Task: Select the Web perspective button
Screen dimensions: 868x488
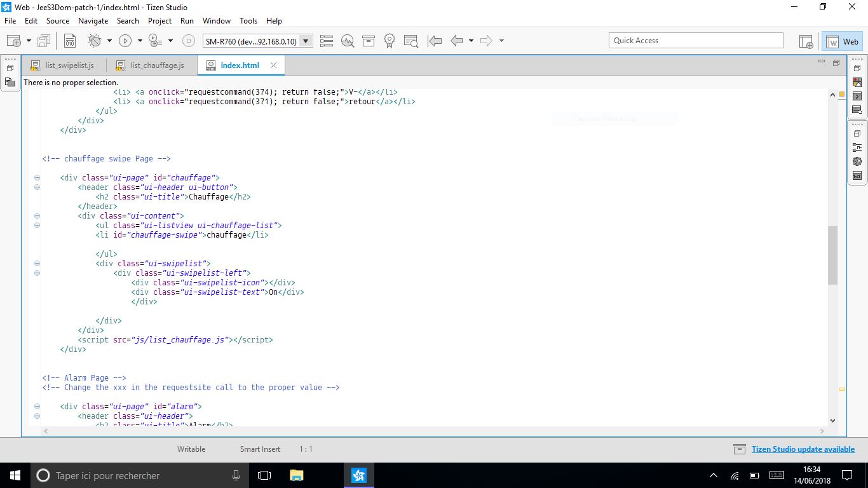Action: click(x=842, y=41)
